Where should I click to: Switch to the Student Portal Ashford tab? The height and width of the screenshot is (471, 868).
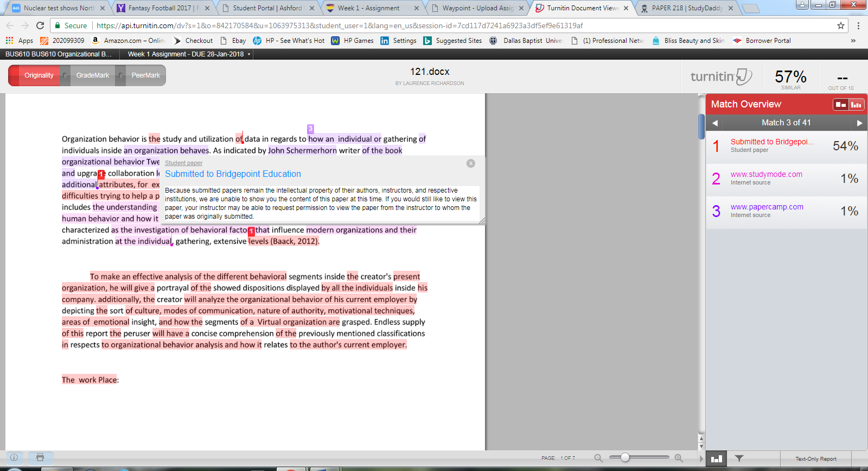point(267,8)
